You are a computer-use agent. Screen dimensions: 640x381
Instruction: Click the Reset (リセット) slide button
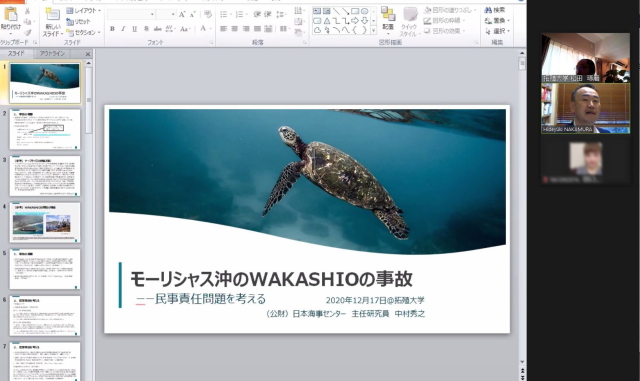(78, 21)
